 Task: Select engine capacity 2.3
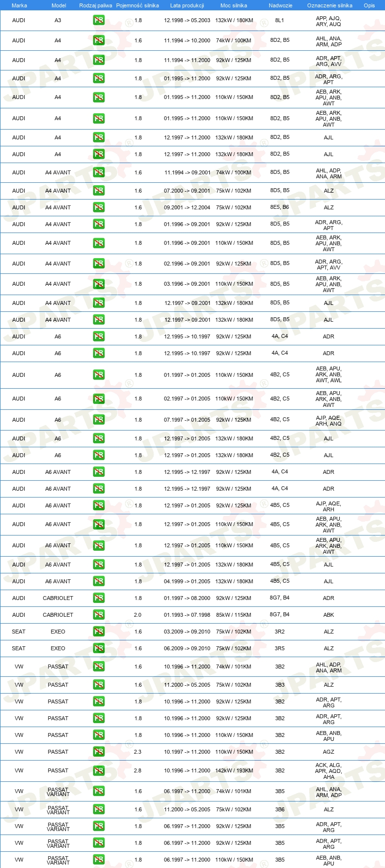tap(138, 752)
